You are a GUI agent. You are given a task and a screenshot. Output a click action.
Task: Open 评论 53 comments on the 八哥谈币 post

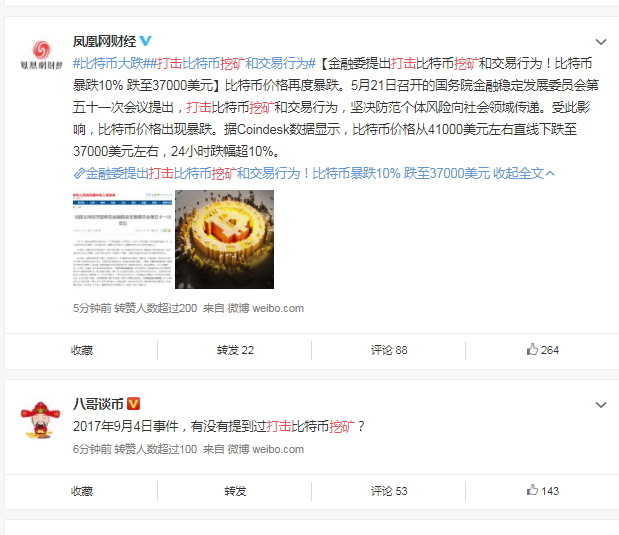point(389,491)
